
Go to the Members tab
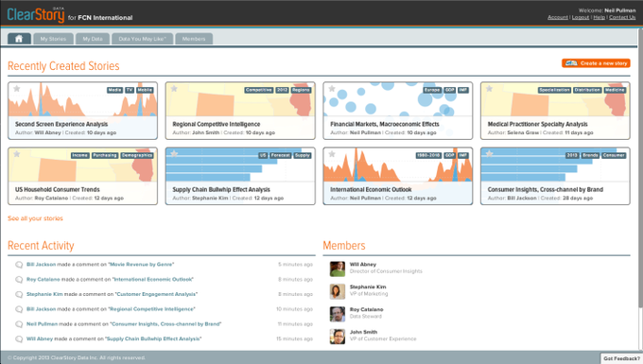tap(194, 39)
